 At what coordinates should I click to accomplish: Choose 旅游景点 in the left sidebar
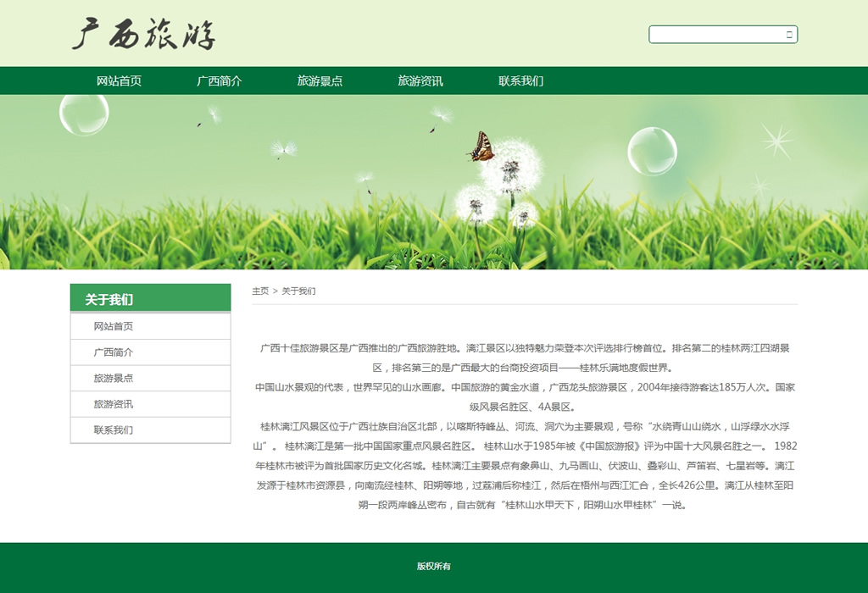[114, 379]
